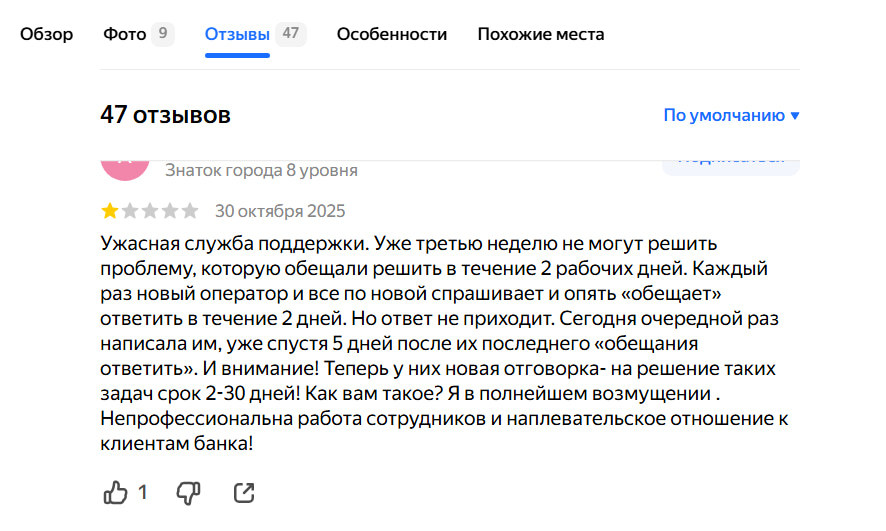Open the sort dropdown "По умолчанию"
This screenshot has width=886, height=531.
pos(731,115)
